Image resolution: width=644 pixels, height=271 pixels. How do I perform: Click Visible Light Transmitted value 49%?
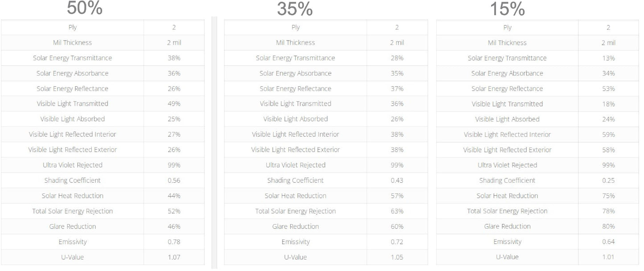(x=174, y=104)
